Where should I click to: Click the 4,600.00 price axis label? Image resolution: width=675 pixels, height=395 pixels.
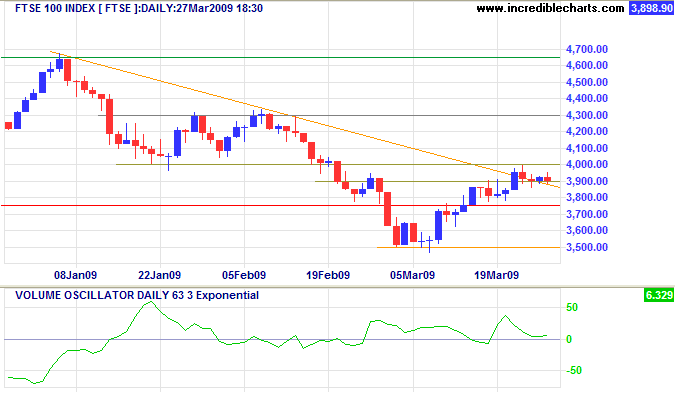(587, 65)
